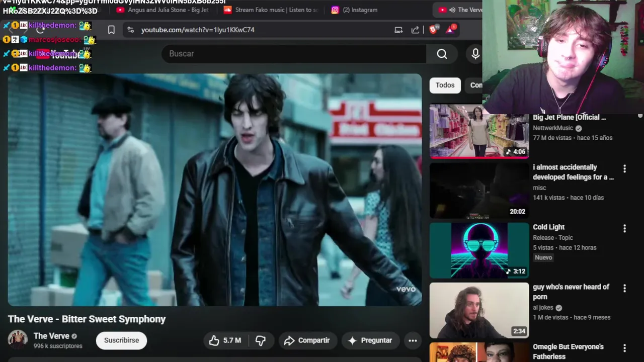Open The Verve channel avatar
Viewport: 644px width, 362px height.
18,340
